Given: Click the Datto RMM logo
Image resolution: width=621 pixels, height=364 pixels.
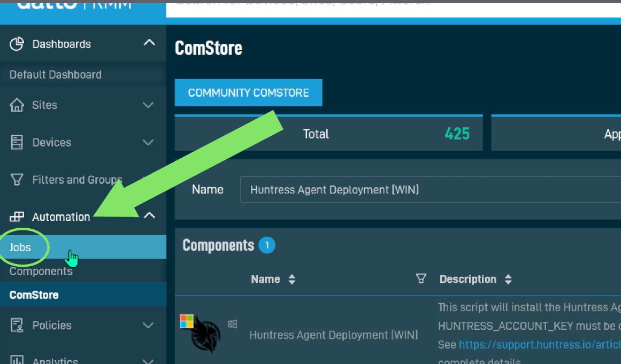Looking at the screenshot, I should (x=74, y=5).
